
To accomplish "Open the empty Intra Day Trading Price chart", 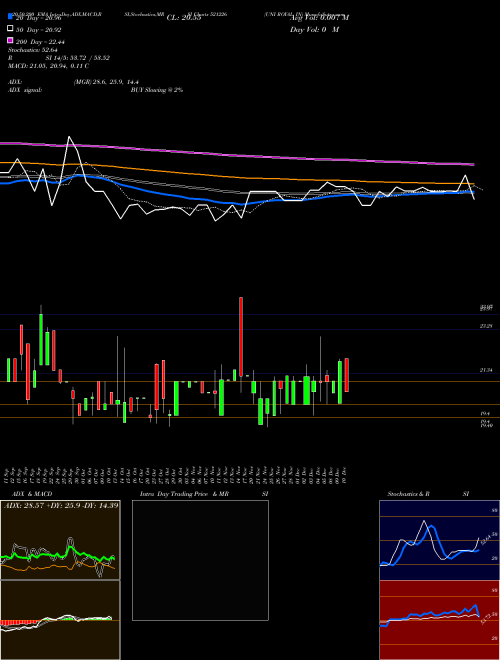I will click(200, 560).
